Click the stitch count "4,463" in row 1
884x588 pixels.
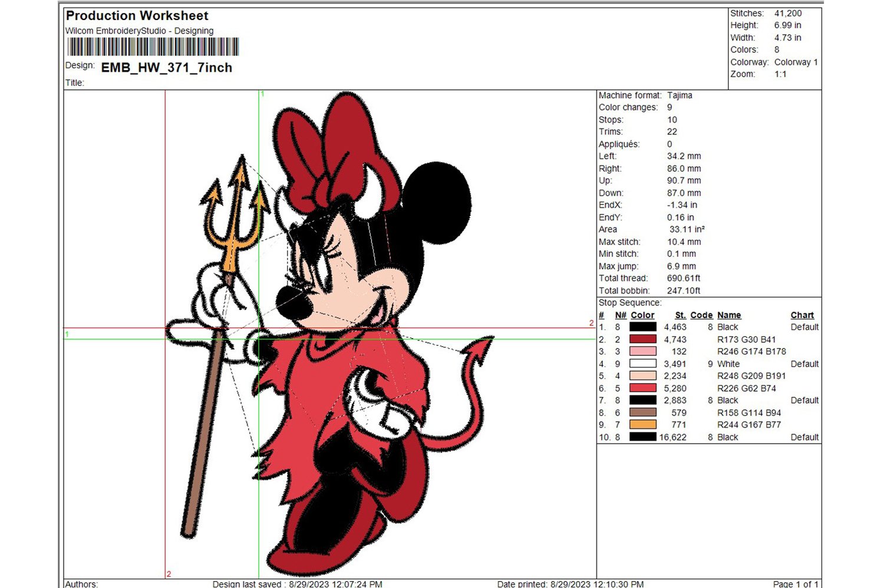[675, 327]
